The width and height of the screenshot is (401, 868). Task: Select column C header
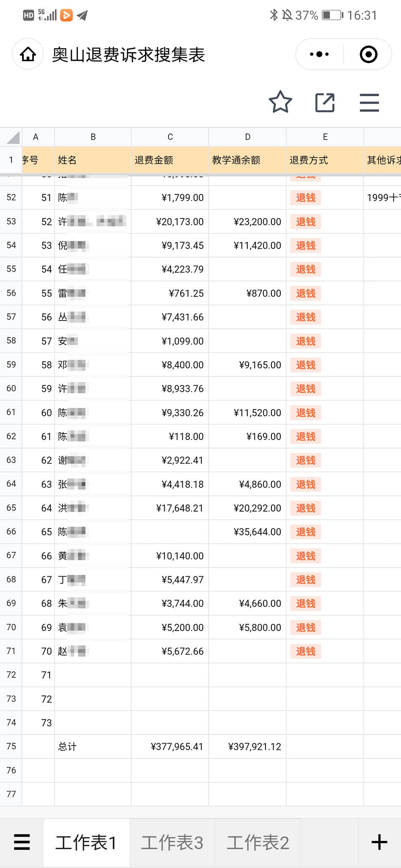[x=170, y=137]
